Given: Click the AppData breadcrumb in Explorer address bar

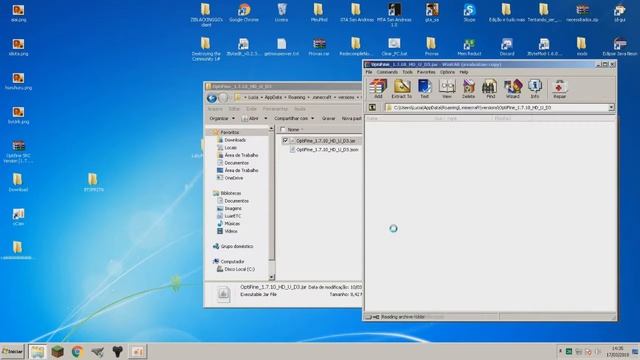Looking at the screenshot, I should (x=273, y=98).
